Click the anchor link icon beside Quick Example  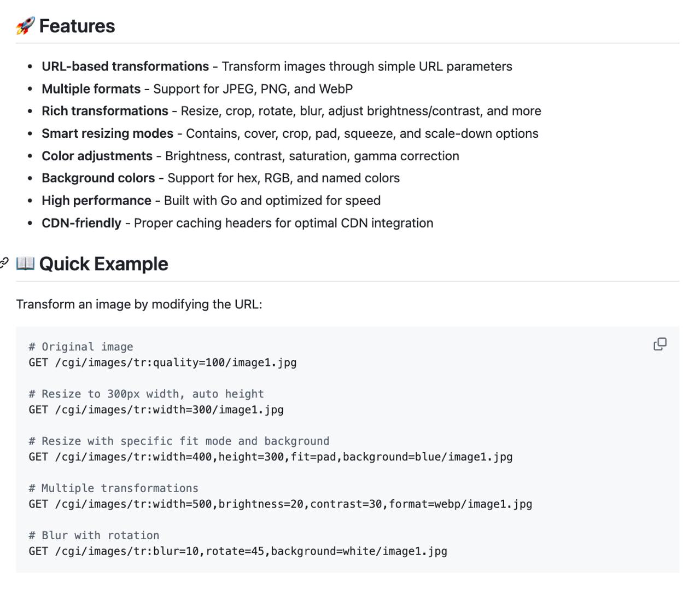pos(4,264)
